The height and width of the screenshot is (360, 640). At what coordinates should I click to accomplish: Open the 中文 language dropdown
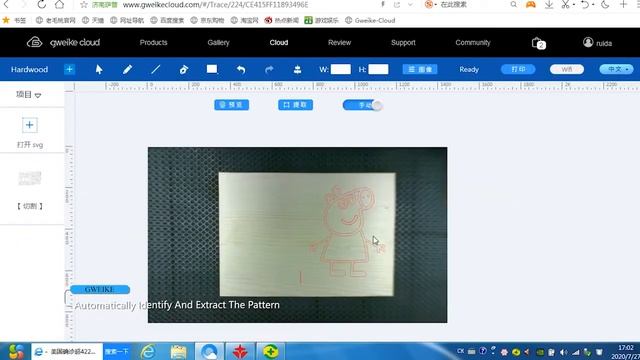(616, 69)
